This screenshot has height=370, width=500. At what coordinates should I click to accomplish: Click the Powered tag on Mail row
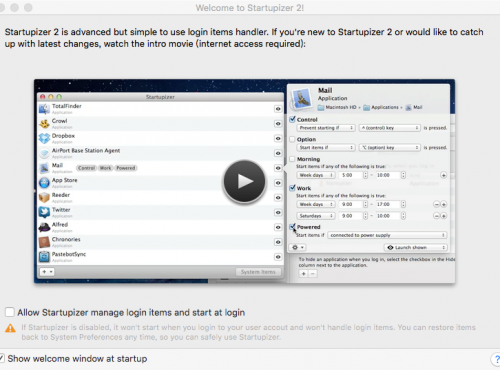(126, 168)
